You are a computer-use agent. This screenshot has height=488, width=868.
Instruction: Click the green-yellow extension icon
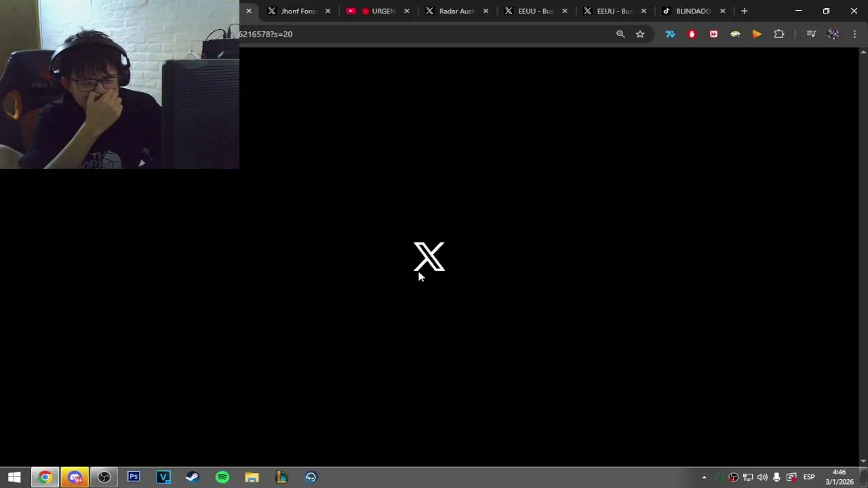(x=735, y=34)
